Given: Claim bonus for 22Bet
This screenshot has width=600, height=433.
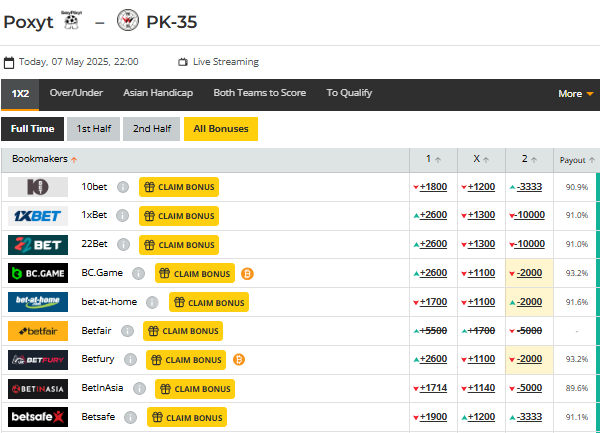Looking at the screenshot, I should [x=179, y=245].
